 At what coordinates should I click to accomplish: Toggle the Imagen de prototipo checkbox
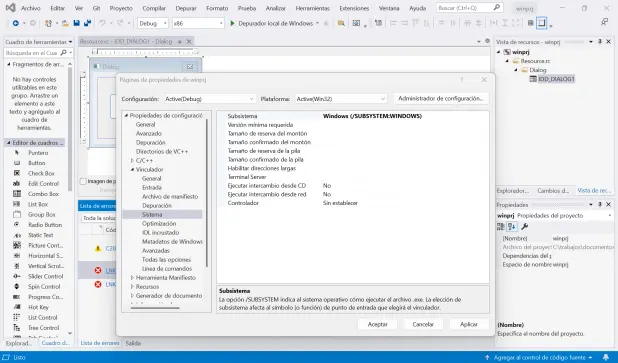[x=83, y=181]
